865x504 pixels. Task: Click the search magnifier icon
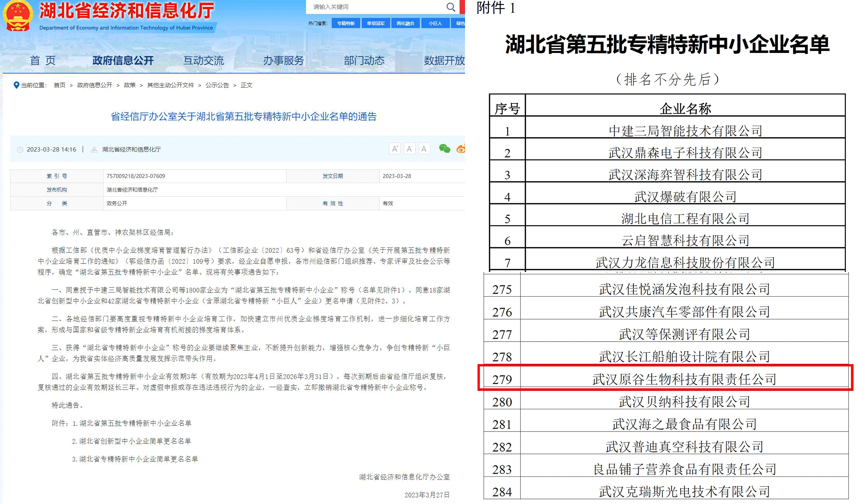tap(451, 7)
